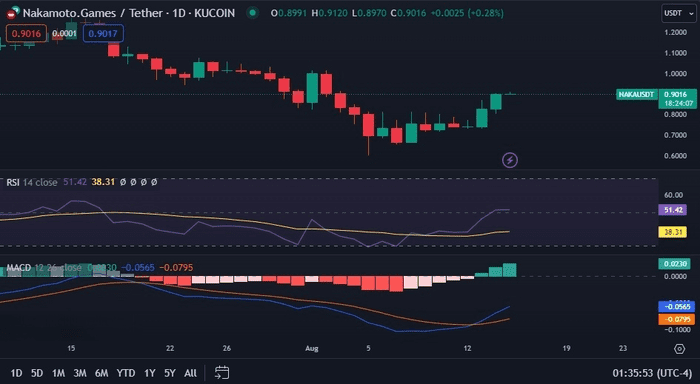The image size is (700, 384).
Task: Click the Nakamoto.Games token logo icon
Action: [x=13, y=13]
